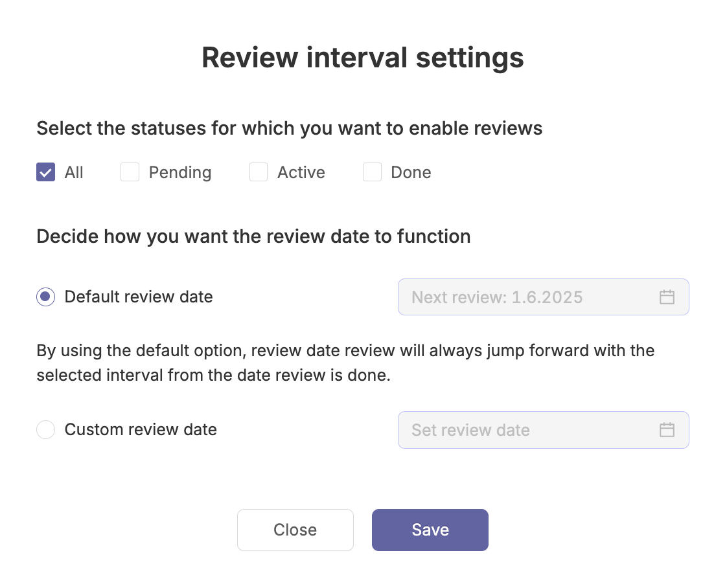Screen dimensions: 727x588
Task: Close the review settings dialog
Action: [x=295, y=530]
